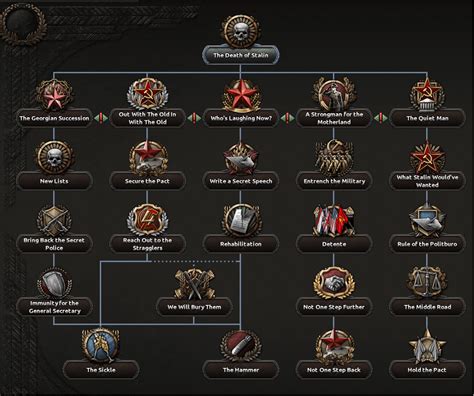Viewport: 474px width, 396px height.
Task: Select The Death of Stalin focus label
Action: [x=241, y=55]
